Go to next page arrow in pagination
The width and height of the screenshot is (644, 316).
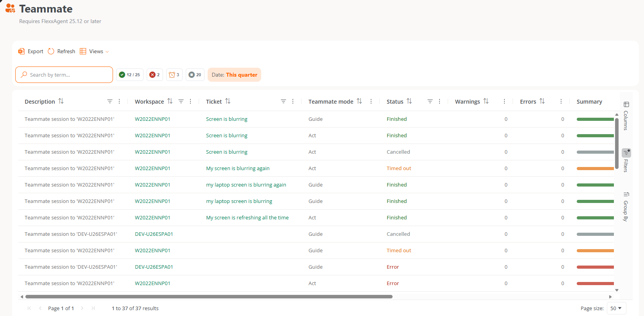[x=82, y=308]
